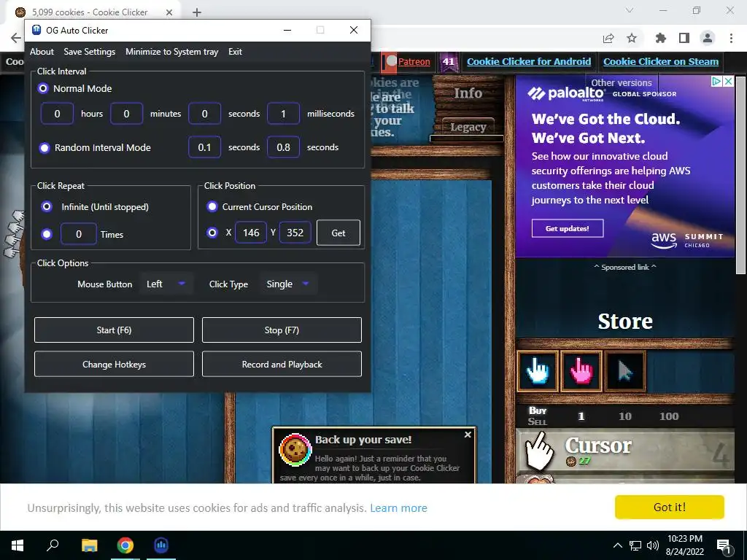Click the Info button in game
747x560 pixels.
pos(468,93)
